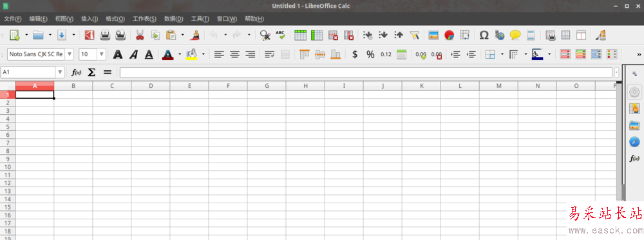The image size is (644, 240).
Task: Apply font color dark red A
Action: (167, 54)
